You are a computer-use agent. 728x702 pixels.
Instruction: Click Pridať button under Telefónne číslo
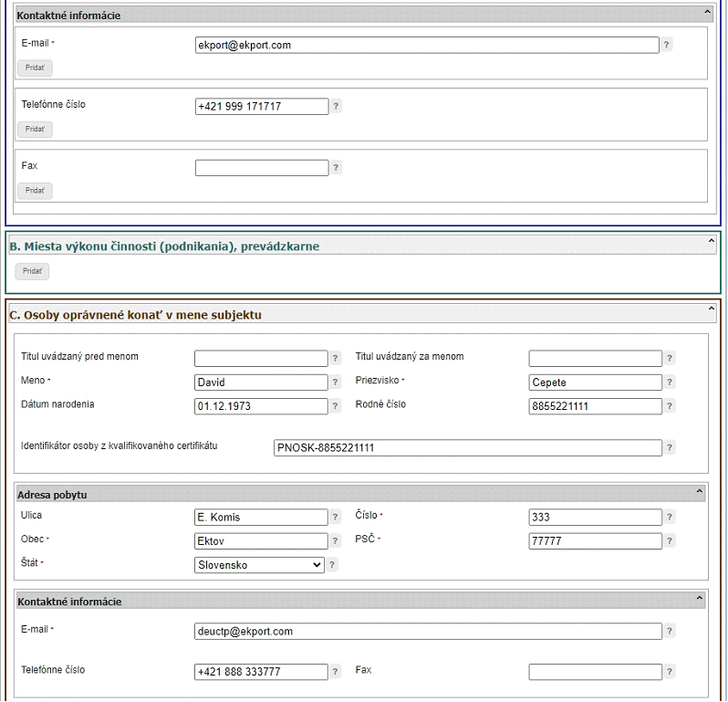pos(35,129)
